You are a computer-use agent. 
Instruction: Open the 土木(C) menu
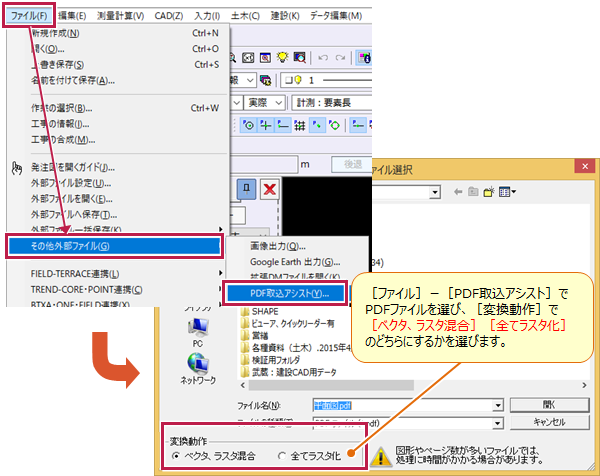pos(245,16)
